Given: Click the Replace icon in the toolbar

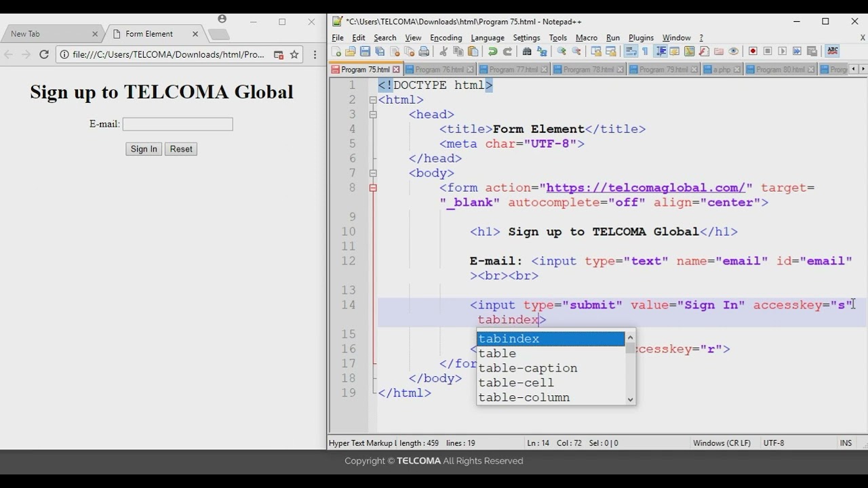Looking at the screenshot, I should point(542,52).
